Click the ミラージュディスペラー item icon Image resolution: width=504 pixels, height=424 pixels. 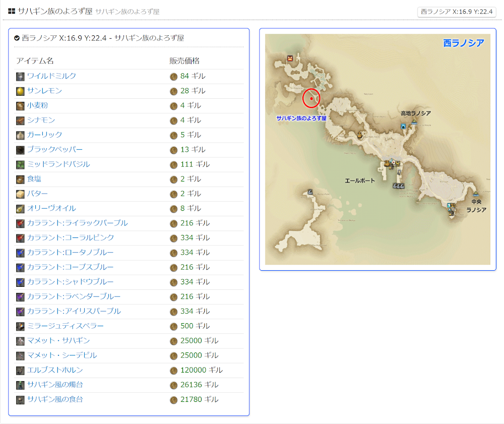[20, 327]
